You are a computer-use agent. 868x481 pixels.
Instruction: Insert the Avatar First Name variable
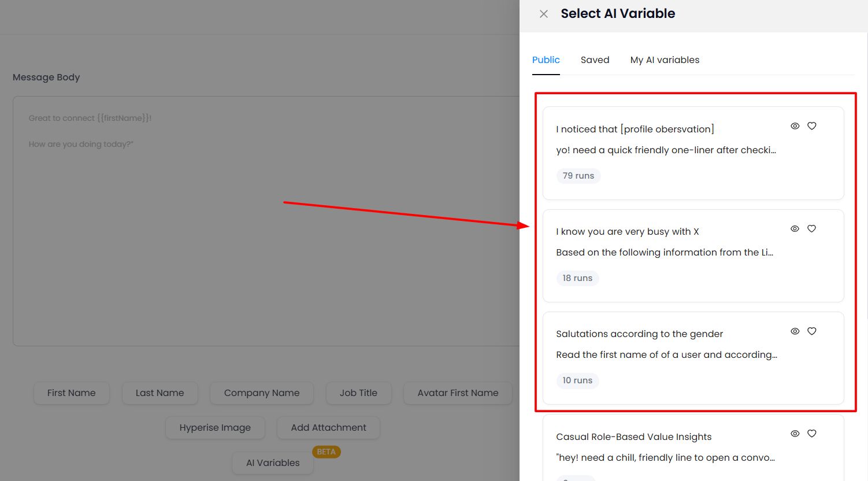click(457, 393)
